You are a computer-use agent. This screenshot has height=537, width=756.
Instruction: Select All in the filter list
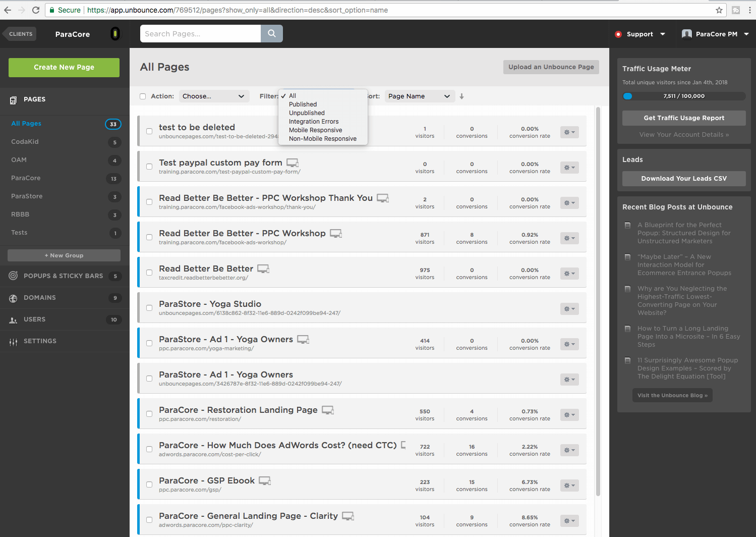pos(293,96)
